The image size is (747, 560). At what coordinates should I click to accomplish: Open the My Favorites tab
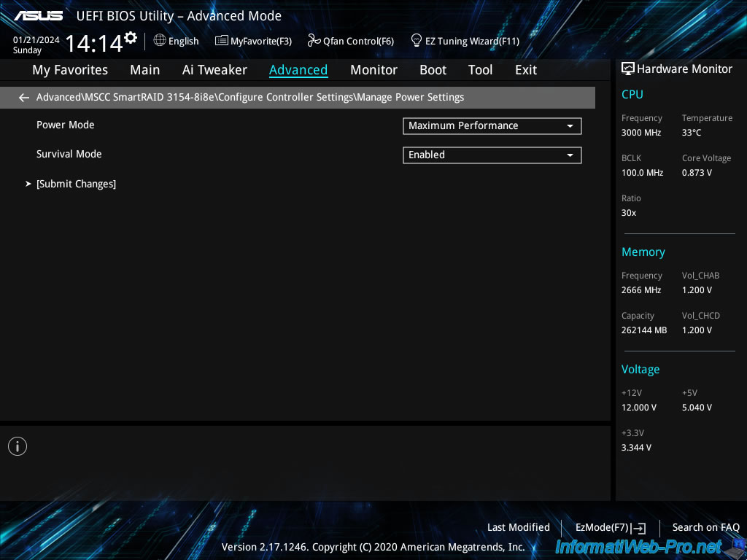[x=70, y=70]
